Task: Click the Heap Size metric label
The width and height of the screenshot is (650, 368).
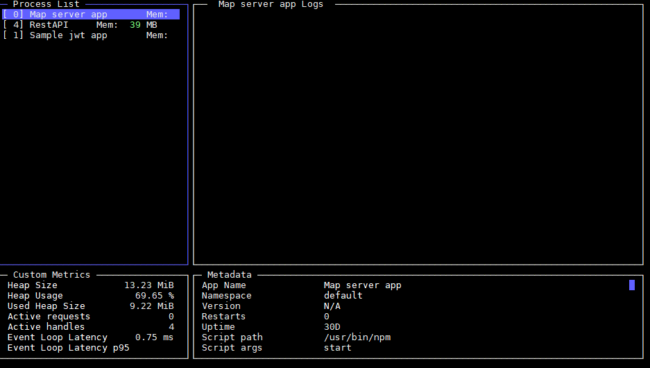Action: pos(32,285)
